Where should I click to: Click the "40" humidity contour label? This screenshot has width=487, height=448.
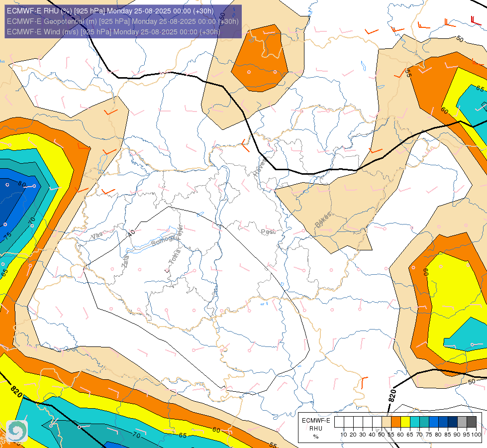point(131,233)
